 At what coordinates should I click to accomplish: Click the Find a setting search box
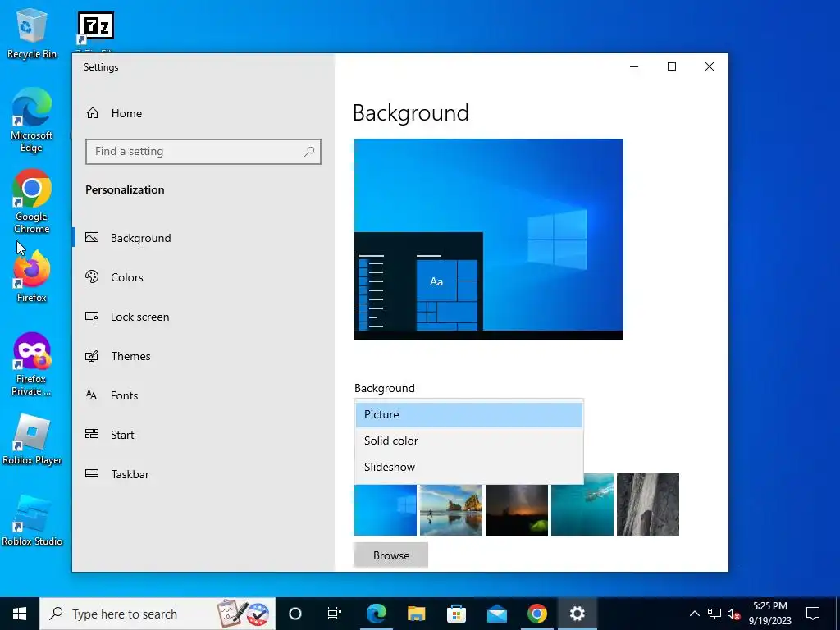click(203, 152)
